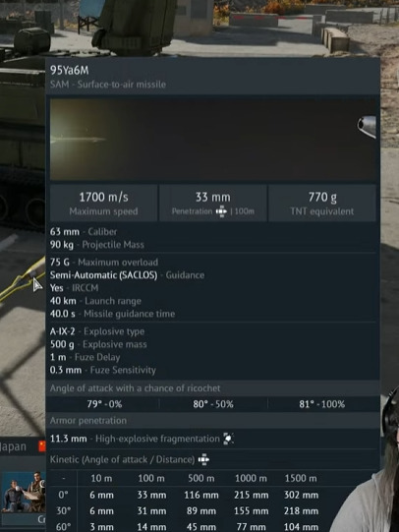Click the 95Ya6M missile title

coord(70,70)
